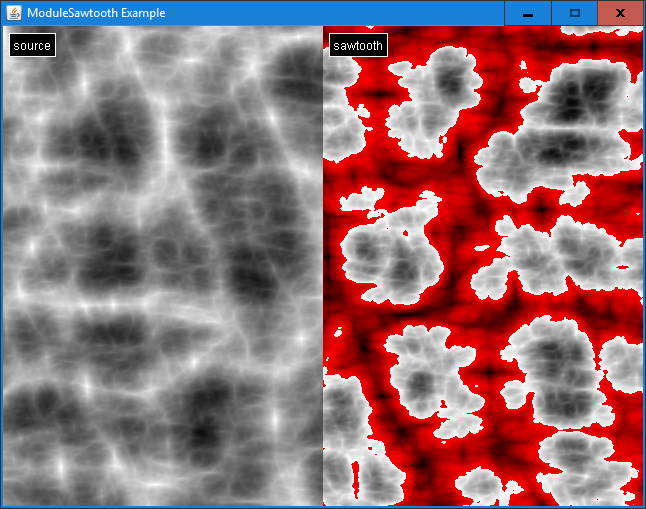Click the empty title bar area beside the title

pyautogui.click(x=330, y=13)
